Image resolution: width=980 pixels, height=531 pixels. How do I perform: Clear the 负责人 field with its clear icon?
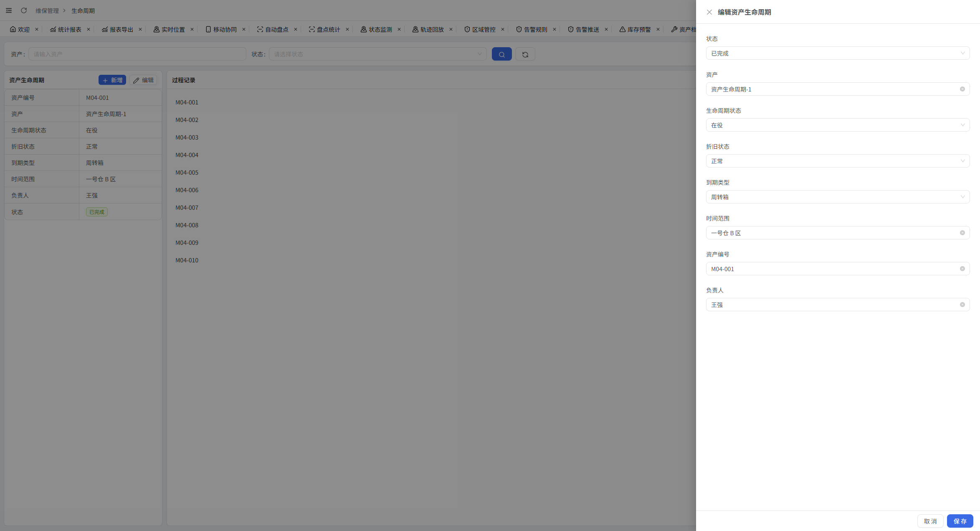tap(962, 305)
